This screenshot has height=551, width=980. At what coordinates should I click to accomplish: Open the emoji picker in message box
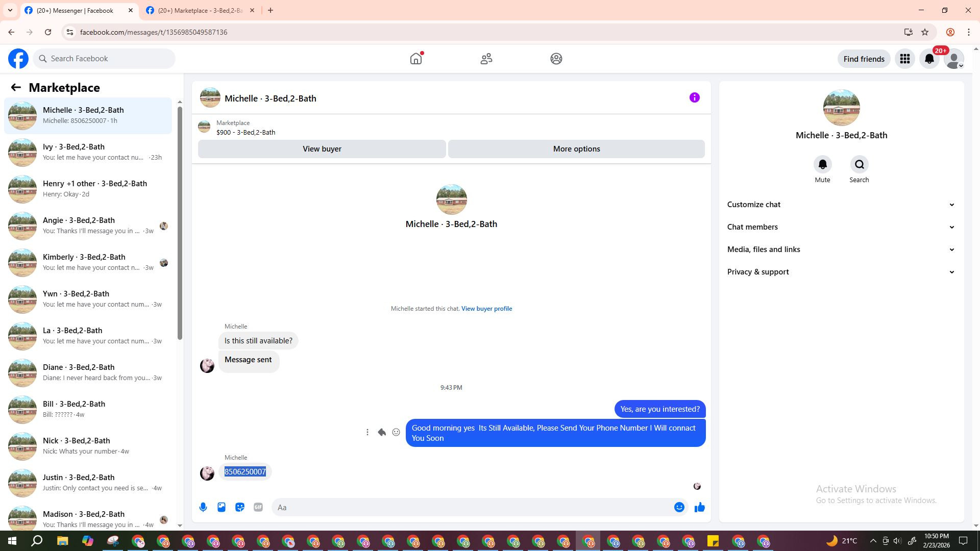tap(679, 507)
